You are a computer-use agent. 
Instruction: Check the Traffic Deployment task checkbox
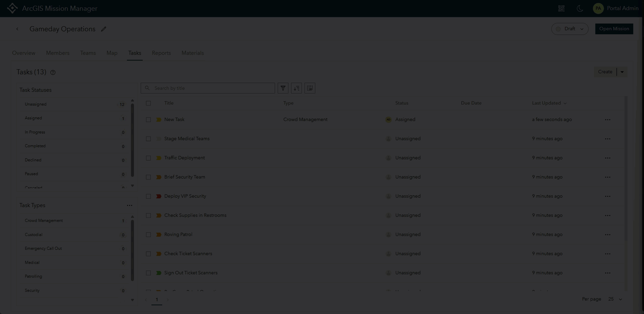(148, 158)
